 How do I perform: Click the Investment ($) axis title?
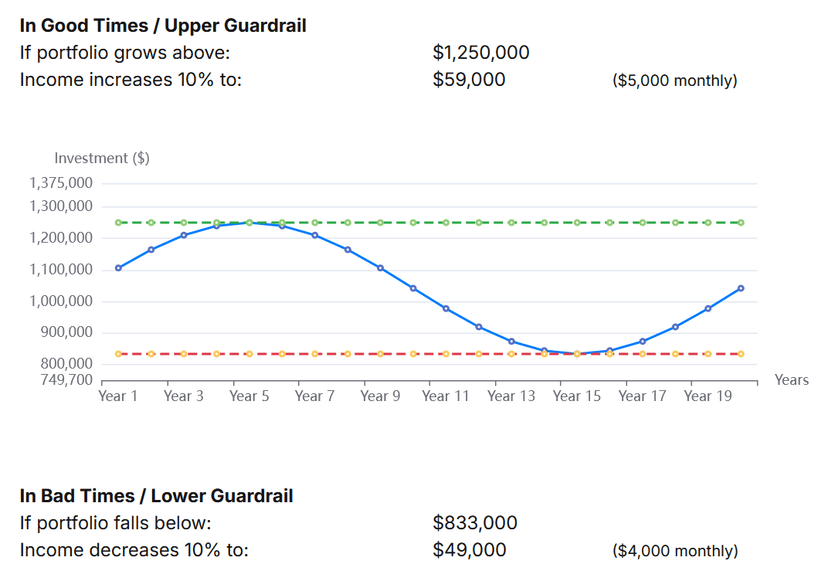(x=102, y=158)
